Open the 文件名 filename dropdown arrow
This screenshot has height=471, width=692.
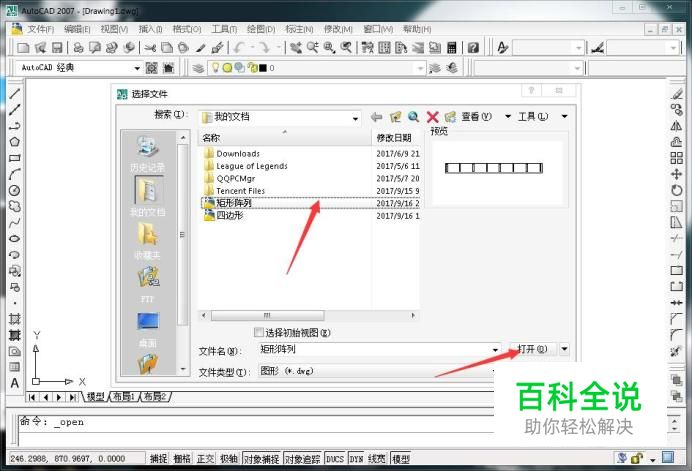pyautogui.click(x=495, y=350)
